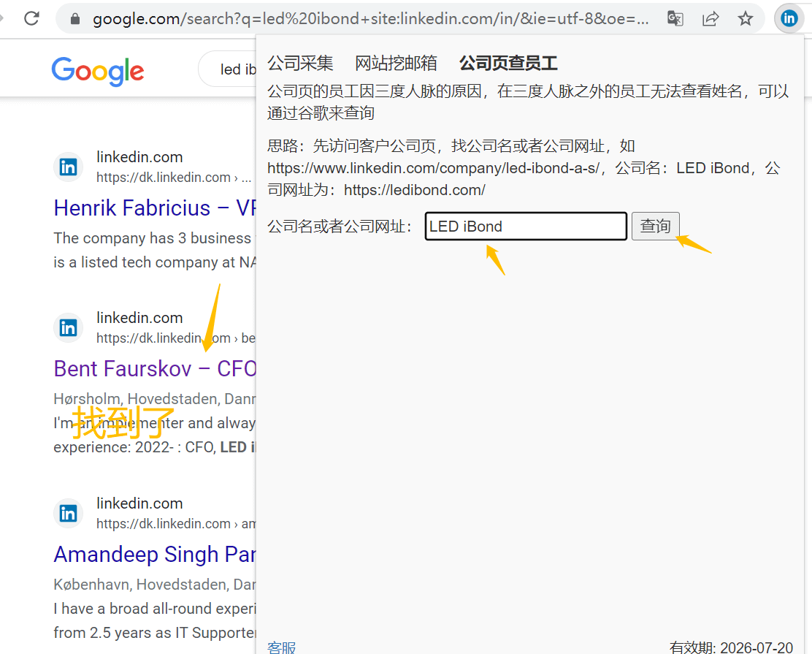This screenshot has width=812, height=654.
Task: Click the 公司名或者公司网址 label
Action: point(340,227)
